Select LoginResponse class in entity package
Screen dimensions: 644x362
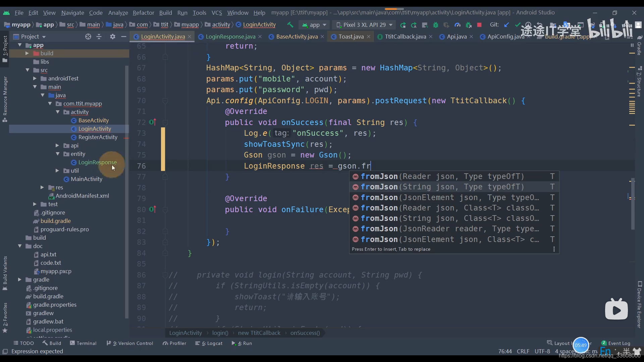pyautogui.click(x=97, y=162)
